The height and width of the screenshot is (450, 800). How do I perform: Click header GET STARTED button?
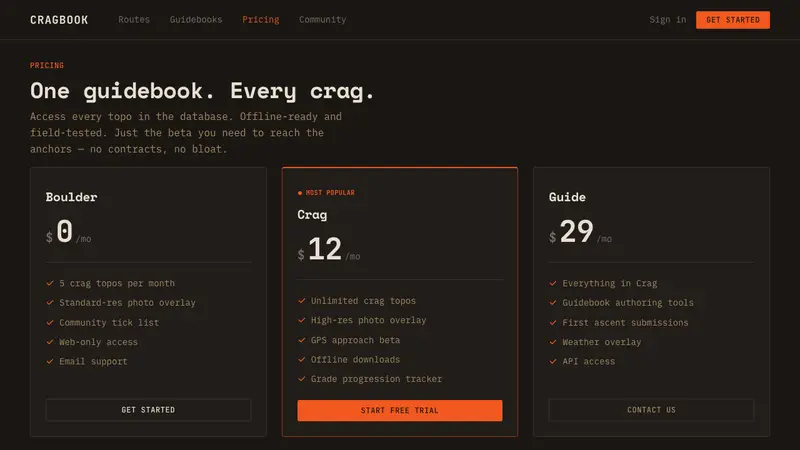click(x=733, y=20)
